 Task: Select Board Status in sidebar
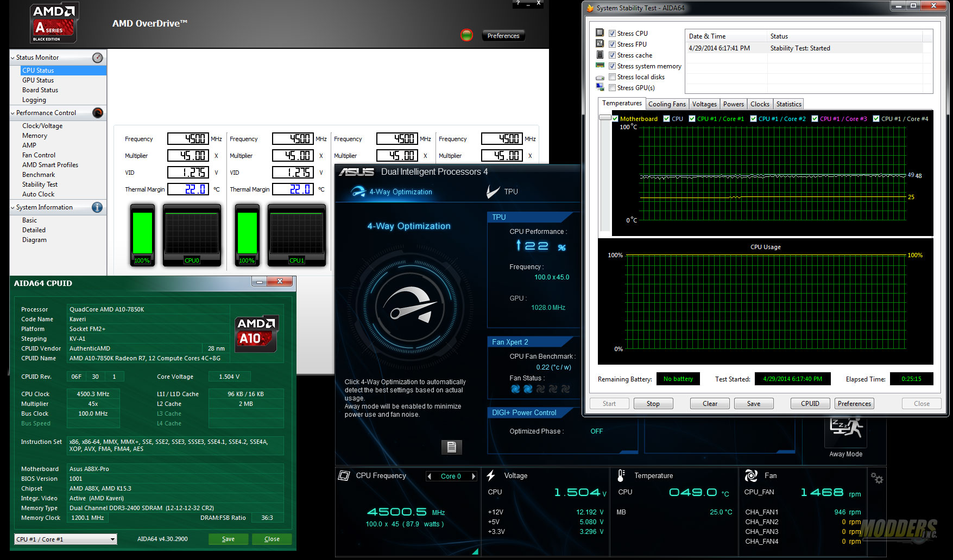point(40,90)
